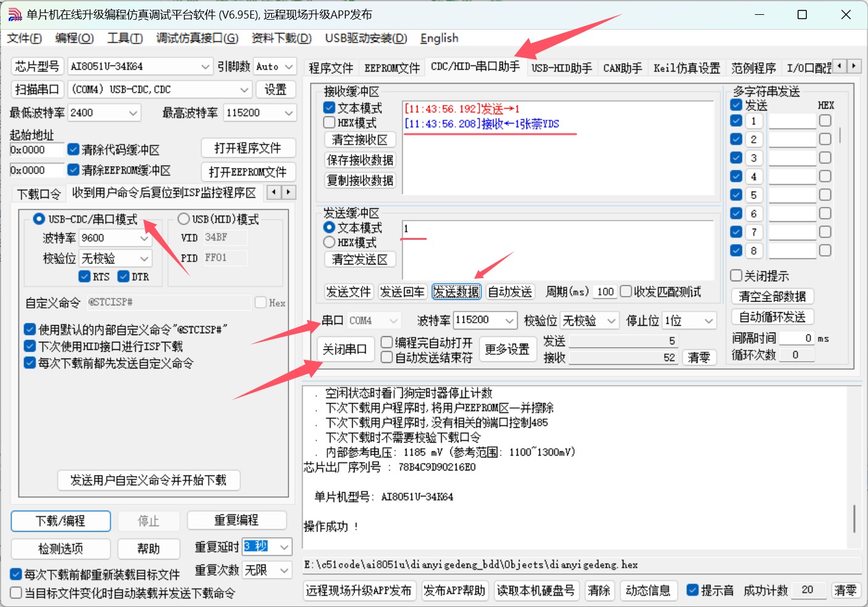Screen dimensions: 868x607
Task: Toggle 编程完自动打开 checkbox
Action: [x=387, y=342]
